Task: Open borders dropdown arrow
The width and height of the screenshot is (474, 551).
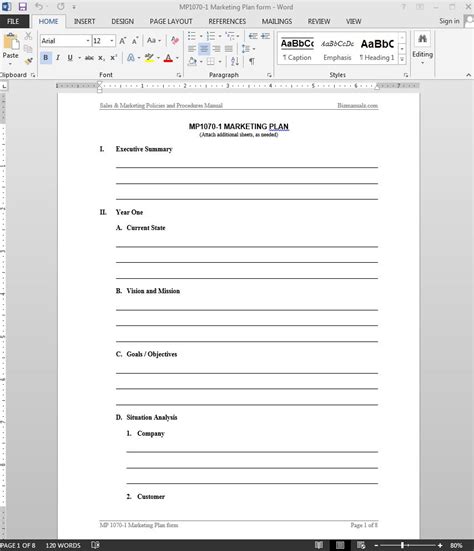Action: 220,61
